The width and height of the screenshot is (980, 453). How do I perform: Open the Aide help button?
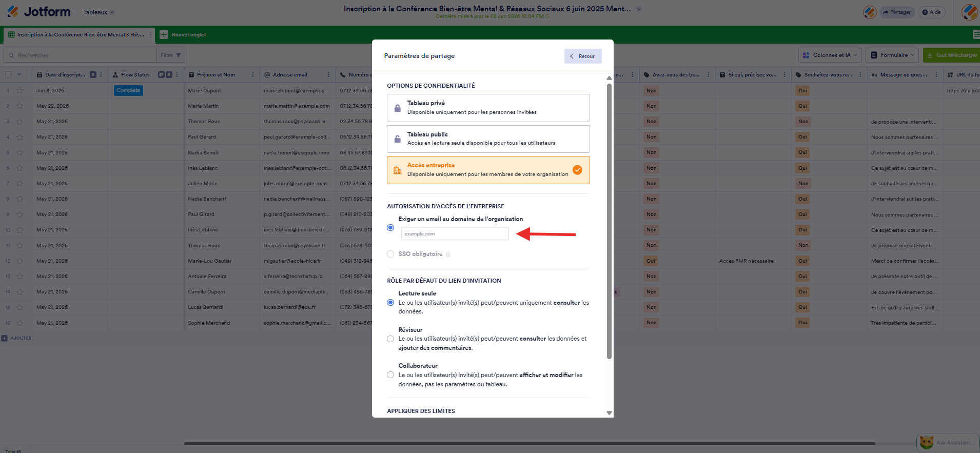coord(932,12)
